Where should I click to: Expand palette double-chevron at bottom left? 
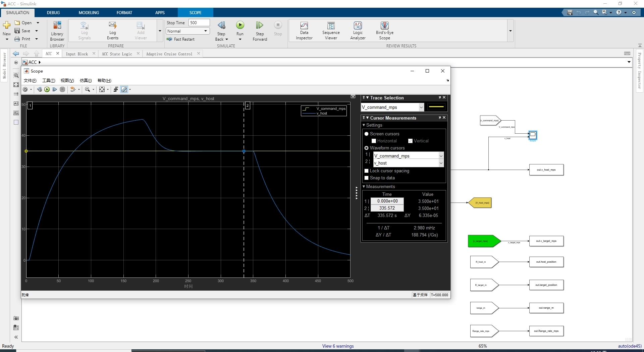[x=16, y=337]
